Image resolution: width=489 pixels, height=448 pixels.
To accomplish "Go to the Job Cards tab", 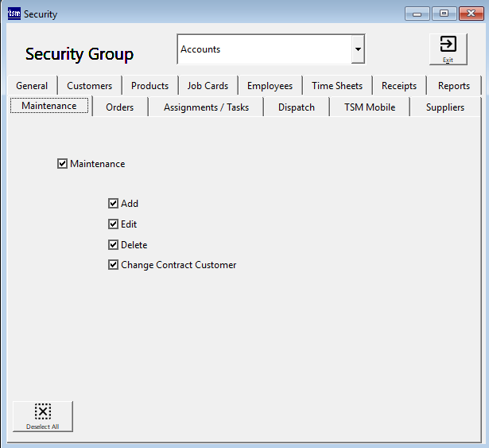I will (208, 86).
